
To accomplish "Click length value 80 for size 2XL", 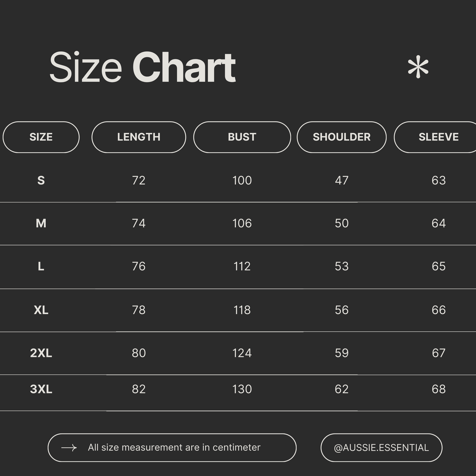I will click(x=139, y=353).
